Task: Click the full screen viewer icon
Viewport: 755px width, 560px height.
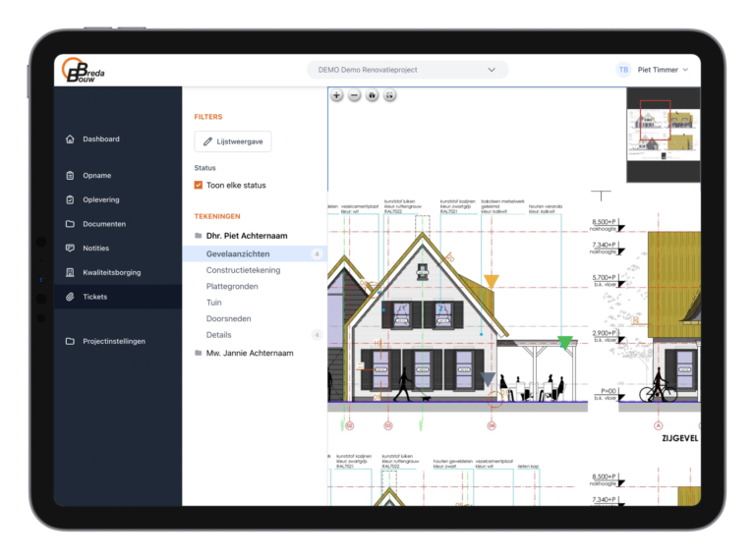Action: 390,96
